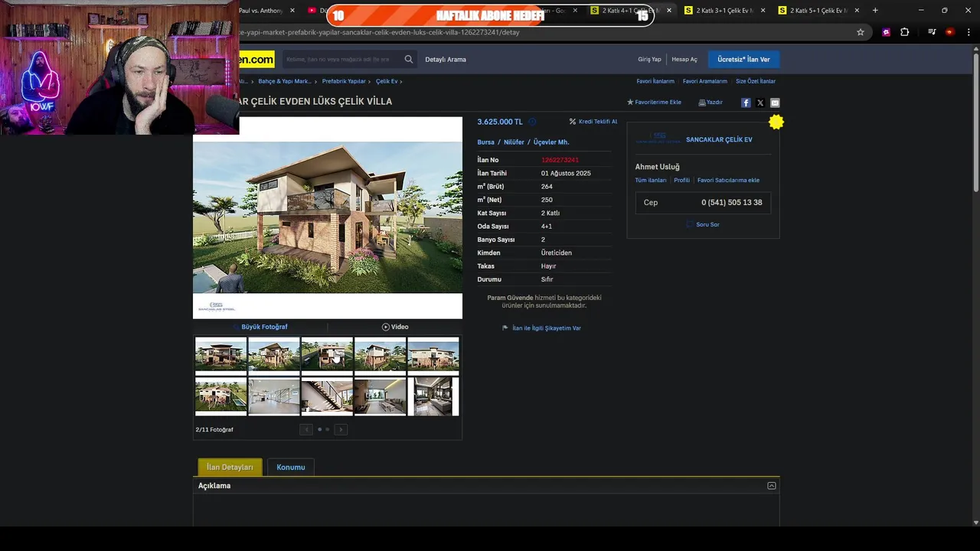Click the Yazdır printer icon
Screen dimensions: 980x551
point(702,102)
